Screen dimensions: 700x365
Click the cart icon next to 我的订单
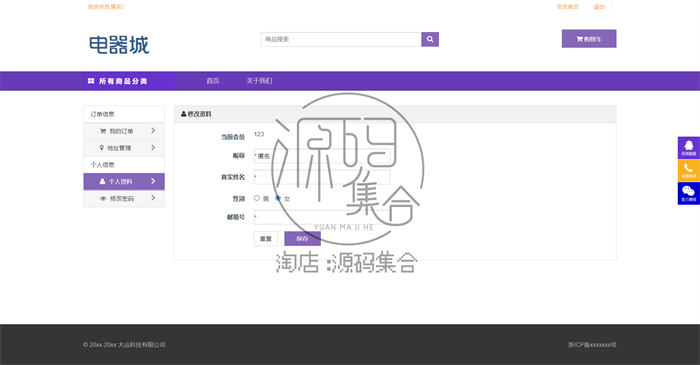pos(103,131)
